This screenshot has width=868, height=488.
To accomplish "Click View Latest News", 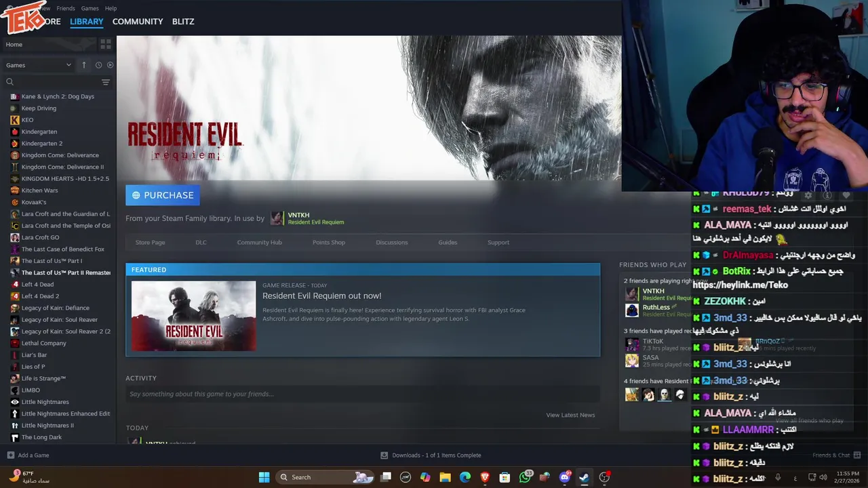I will point(570,415).
